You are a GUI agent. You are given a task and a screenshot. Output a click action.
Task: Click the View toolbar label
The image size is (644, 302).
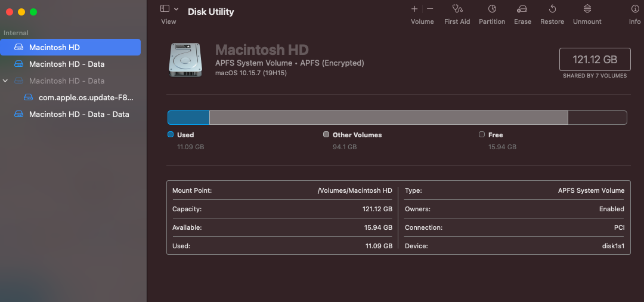pyautogui.click(x=168, y=21)
